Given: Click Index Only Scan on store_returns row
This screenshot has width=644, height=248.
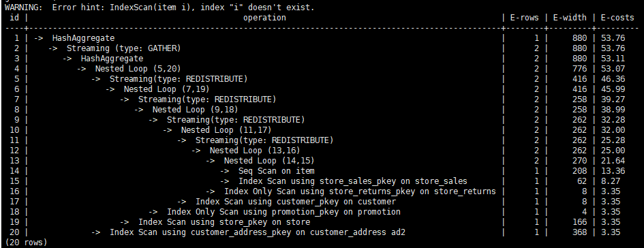Looking at the screenshot, I should 322,191.
